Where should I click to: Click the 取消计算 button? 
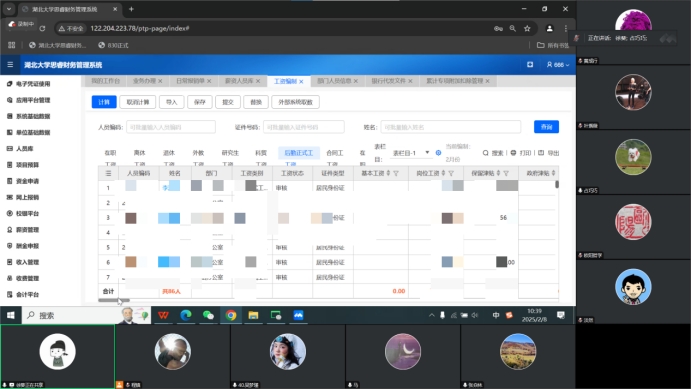[x=138, y=102]
